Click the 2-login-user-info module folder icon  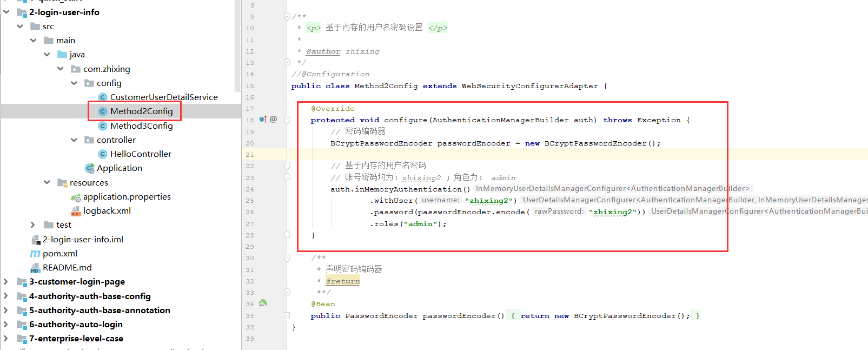22,12
